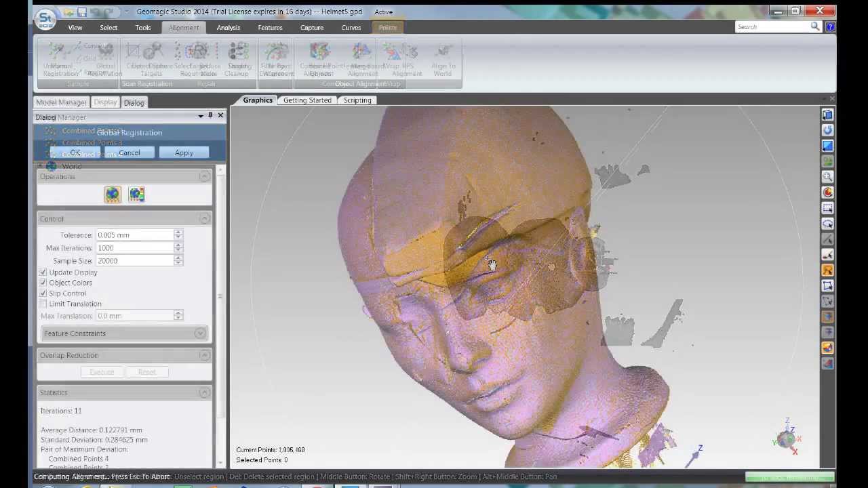Click the polygon-with-vertices icon in right toolbar
Screen dimensions: 868x488
click(827, 285)
